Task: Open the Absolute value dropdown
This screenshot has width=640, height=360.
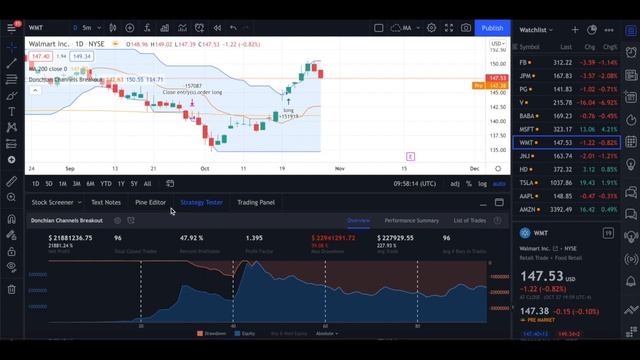Action: pos(327,333)
